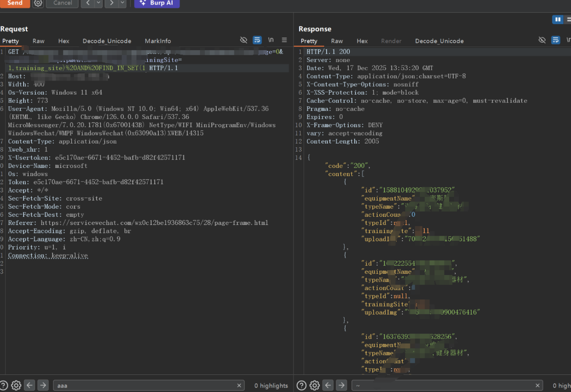Click the Os-Version Windows 11 header
The width and height of the screenshot is (571, 392).
pyautogui.click(x=55, y=93)
